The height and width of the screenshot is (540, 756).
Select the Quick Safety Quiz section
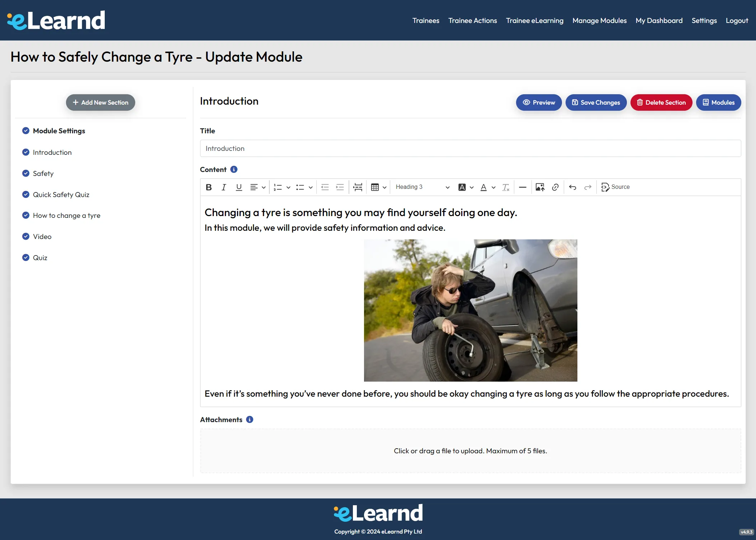click(x=61, y=195)
